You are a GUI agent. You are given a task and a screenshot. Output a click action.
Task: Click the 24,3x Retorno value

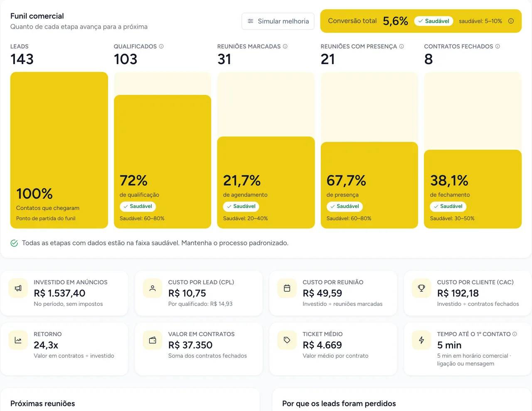click(46, 345)
